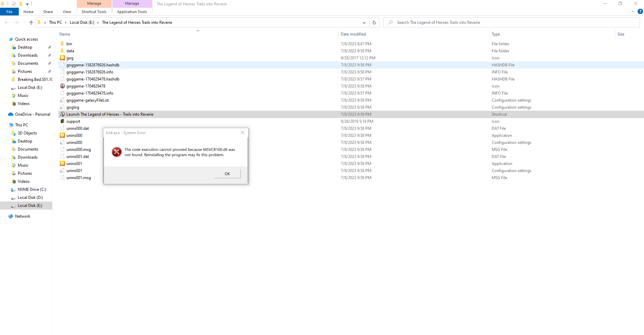
Task: Open NVME Drive (C:) in sidebar
Action: click(32, 189)
